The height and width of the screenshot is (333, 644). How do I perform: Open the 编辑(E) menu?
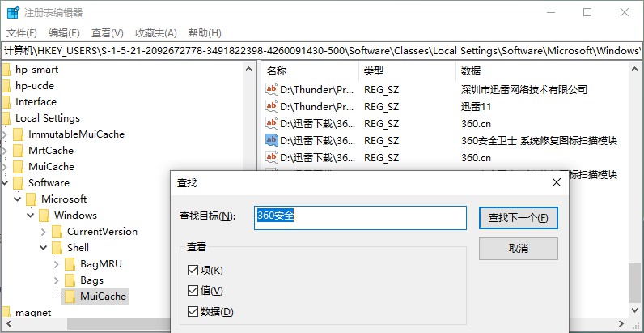(64, 33)
